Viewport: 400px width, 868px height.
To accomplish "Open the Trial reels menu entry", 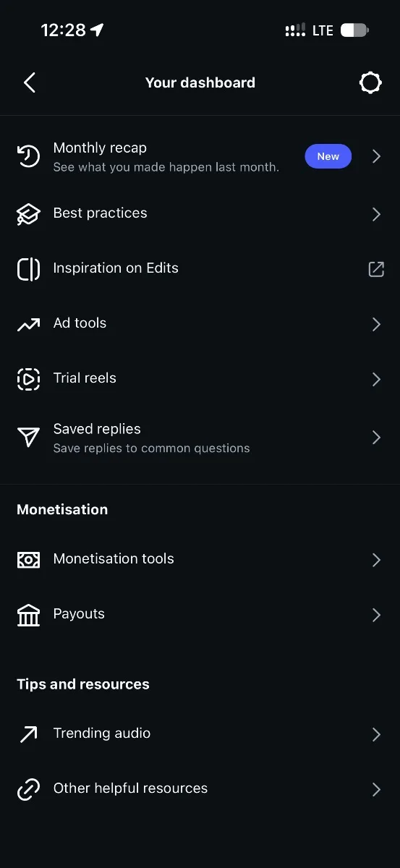I will pyautogui.click(x=200, y=379).
